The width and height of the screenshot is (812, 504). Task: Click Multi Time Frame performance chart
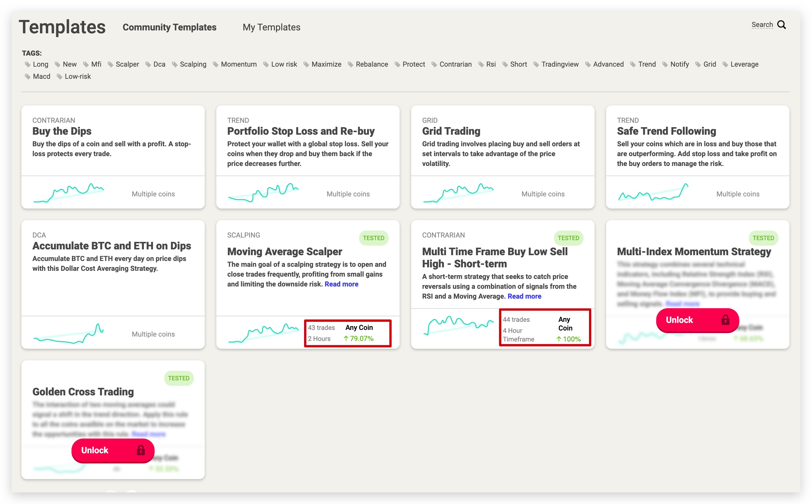coord(458,325)
